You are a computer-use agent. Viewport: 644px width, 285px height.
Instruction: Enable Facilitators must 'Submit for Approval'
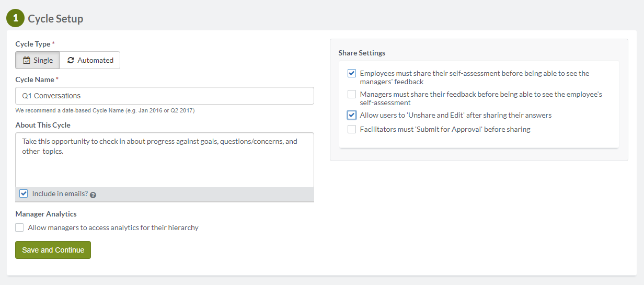click(352, 129)
